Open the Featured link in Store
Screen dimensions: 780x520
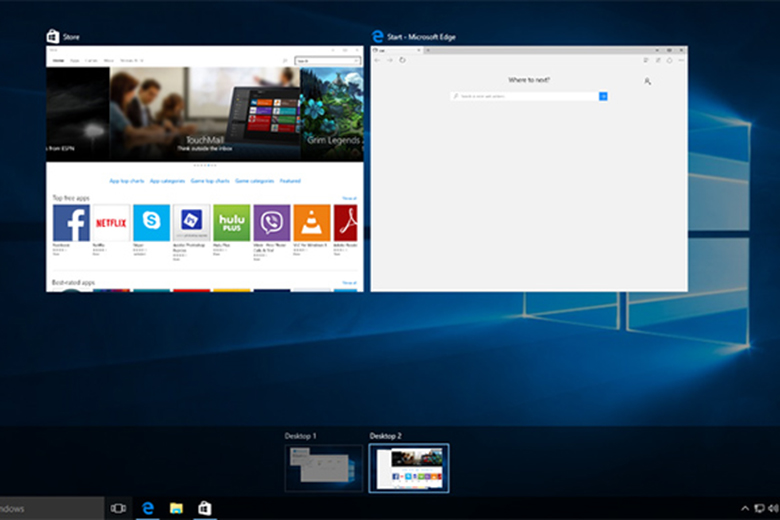coord(290,181)
